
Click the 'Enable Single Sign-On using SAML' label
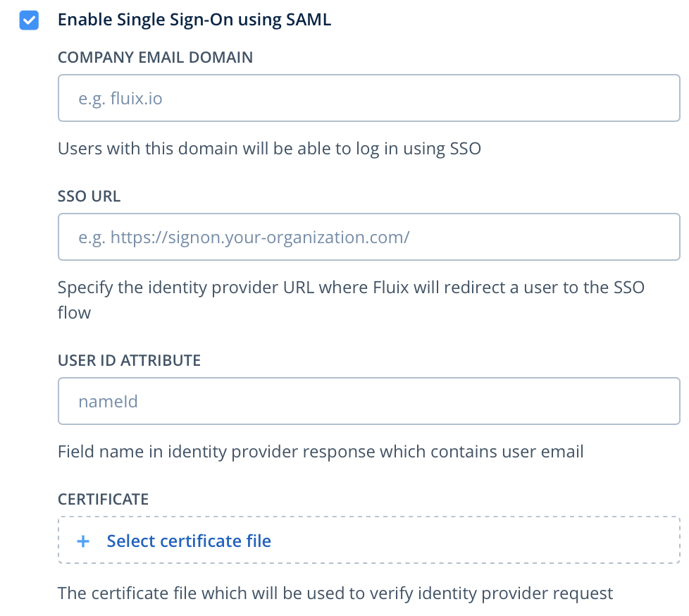click(194, 20)
